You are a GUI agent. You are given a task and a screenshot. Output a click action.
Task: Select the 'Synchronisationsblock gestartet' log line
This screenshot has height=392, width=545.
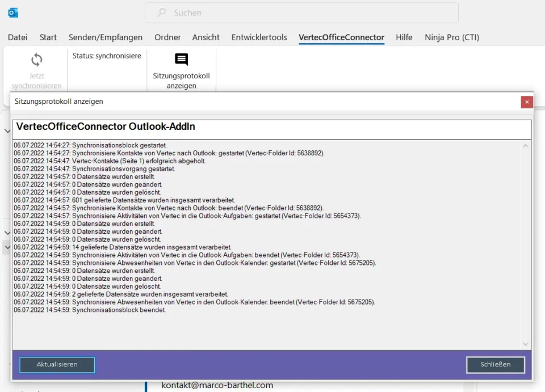(90, 145)
